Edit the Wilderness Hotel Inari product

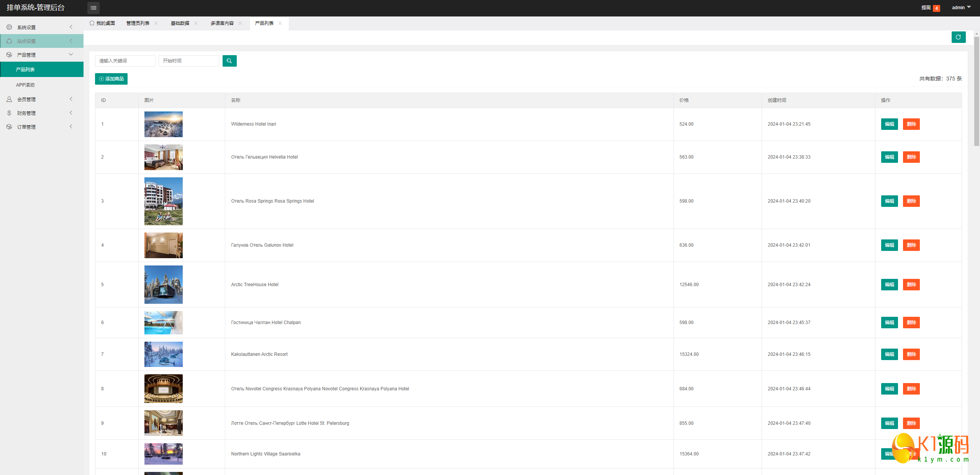click(x=889, y=124)
